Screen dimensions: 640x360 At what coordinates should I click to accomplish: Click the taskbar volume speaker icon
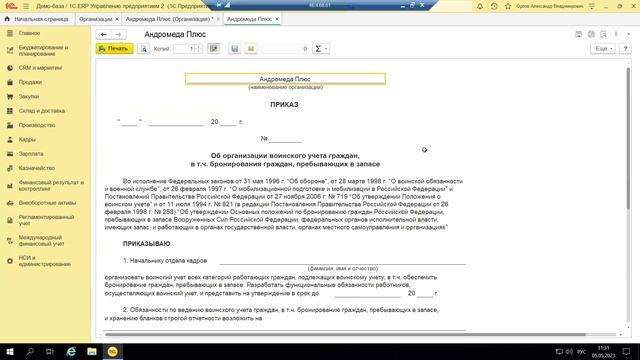click(569, 351)
